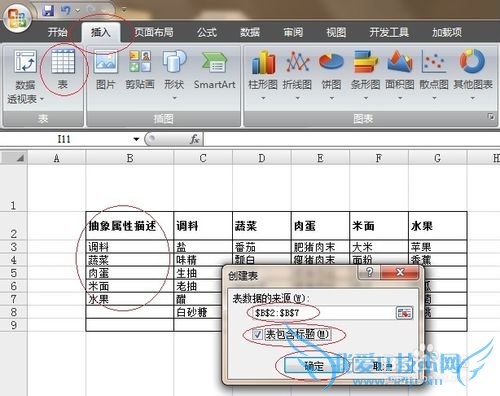This screenshot has width=500, height=396.
Task: Switch to the Add-Ins (加载项) tab
Action: click(447, 32)
